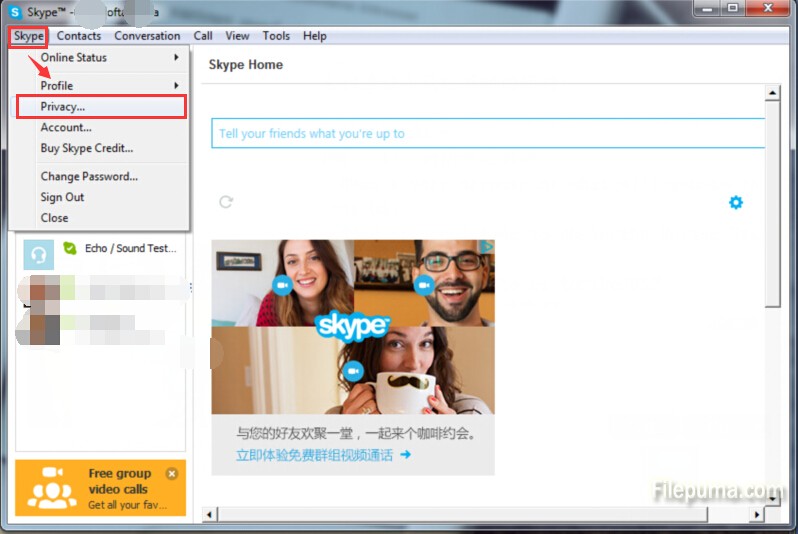Open the blue gear settings icon
Viewport: 798px width, 534px height.
pyautogui.click(x=736, y=203)
